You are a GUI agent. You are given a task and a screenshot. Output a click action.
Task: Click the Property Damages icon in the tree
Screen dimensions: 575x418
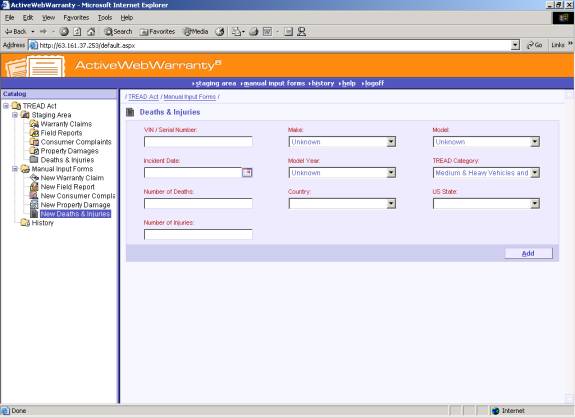click(x=34, y=151)
